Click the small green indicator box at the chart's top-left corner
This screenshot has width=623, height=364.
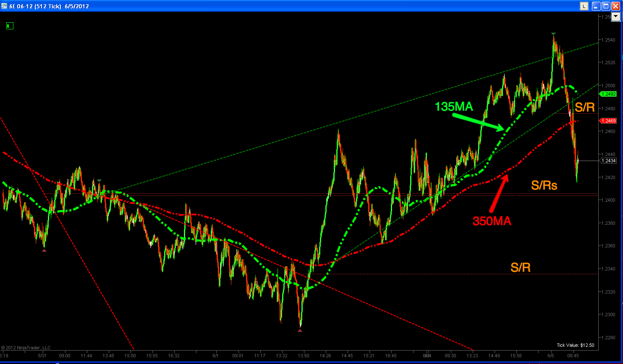[10, 26]
